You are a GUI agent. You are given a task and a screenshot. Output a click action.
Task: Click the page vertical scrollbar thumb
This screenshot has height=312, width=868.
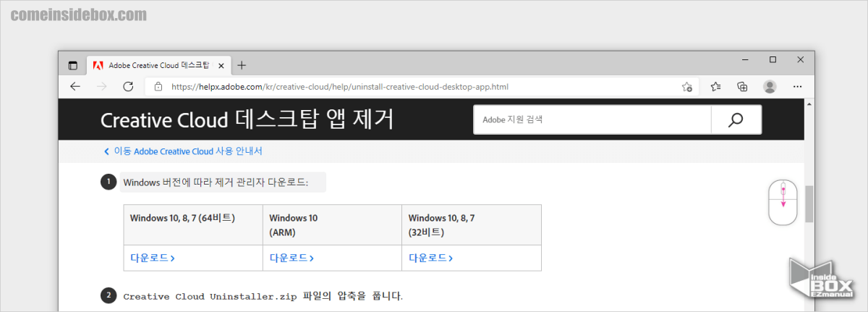coord(809,204)
